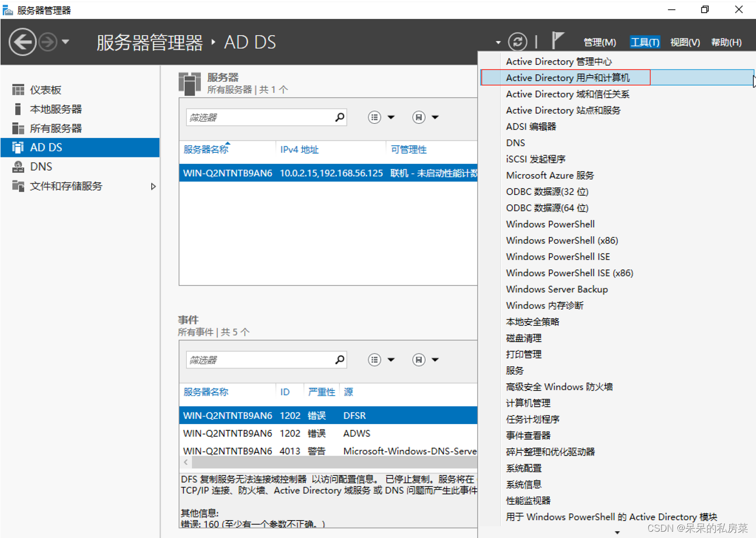Open the servers list options dropdown arrow
This screenshot has height=538, width=756.
click(391, 118)
